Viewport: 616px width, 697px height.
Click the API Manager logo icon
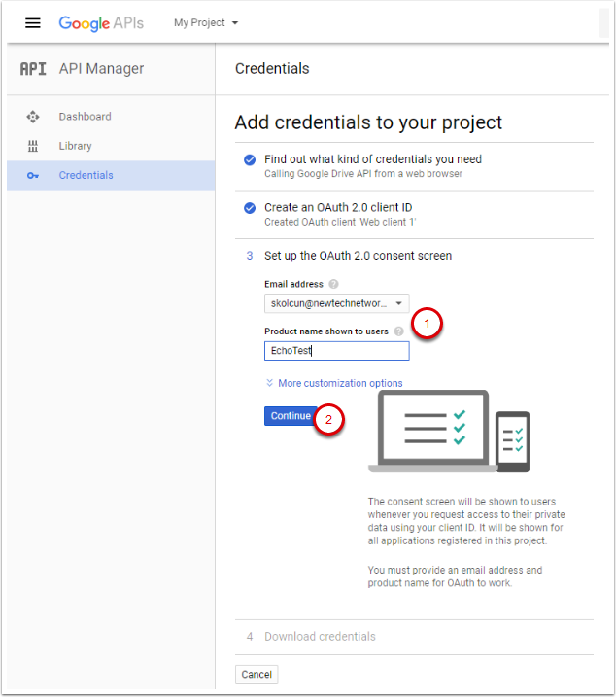point(33,69)
